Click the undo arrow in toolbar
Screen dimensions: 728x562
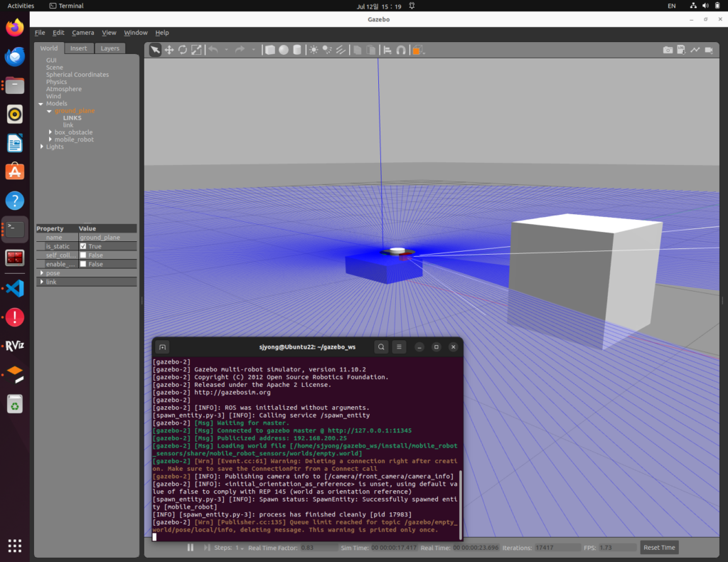(x=213, y=49)
